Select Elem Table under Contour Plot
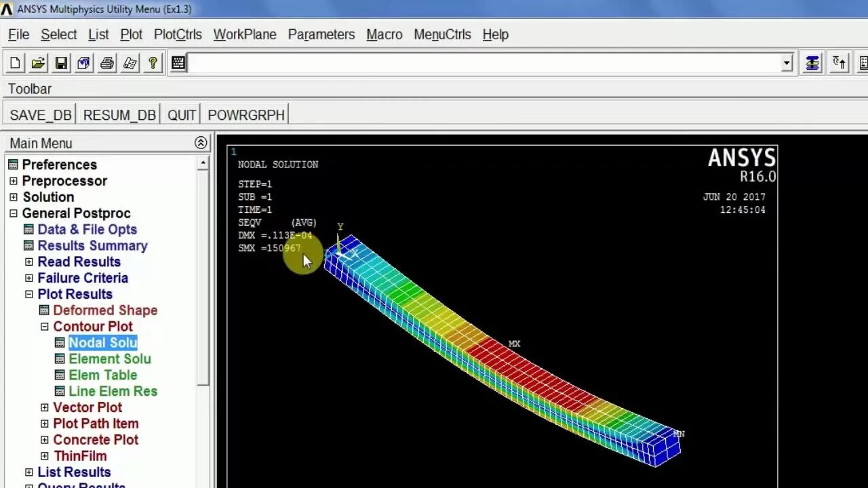The height and width of the screenshot is (488, 868). tap(103, 375)
